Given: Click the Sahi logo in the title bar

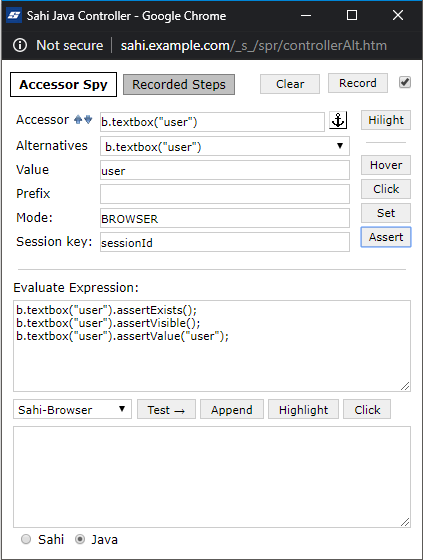Looking at the screenshot, I should coord(14,15).
